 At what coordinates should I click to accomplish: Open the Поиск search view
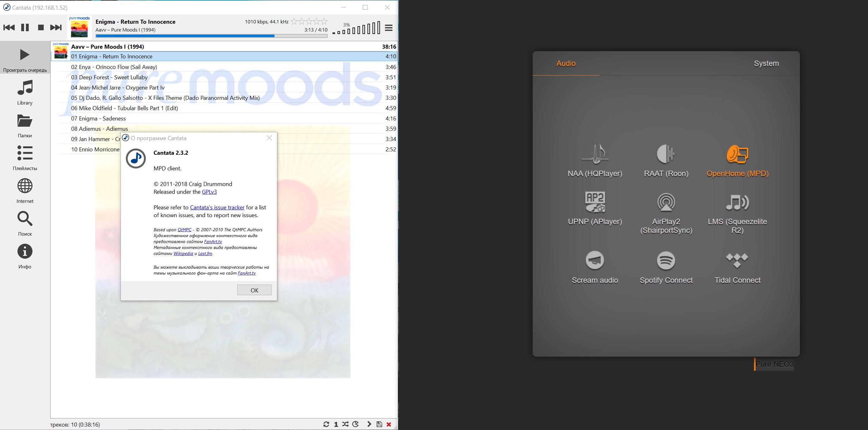pos(25,223)
